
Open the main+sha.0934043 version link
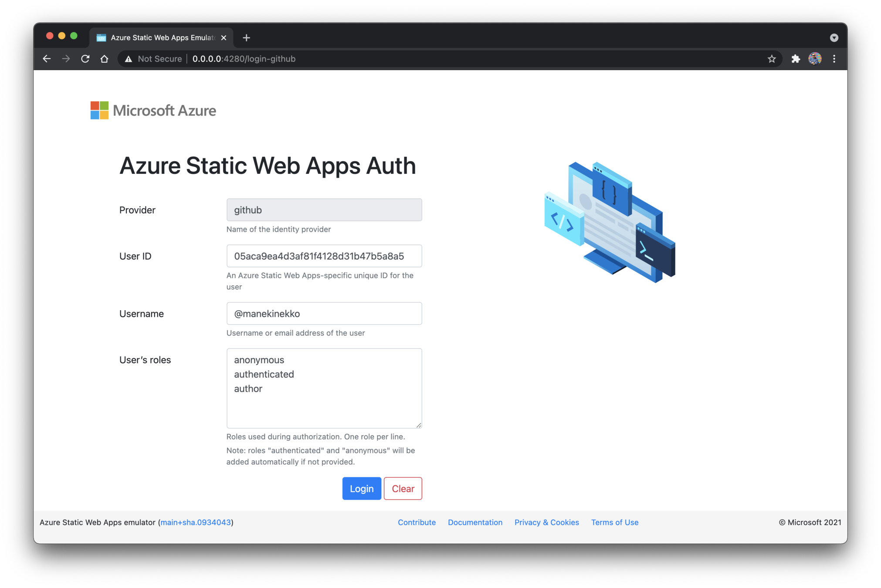(196, 522)
